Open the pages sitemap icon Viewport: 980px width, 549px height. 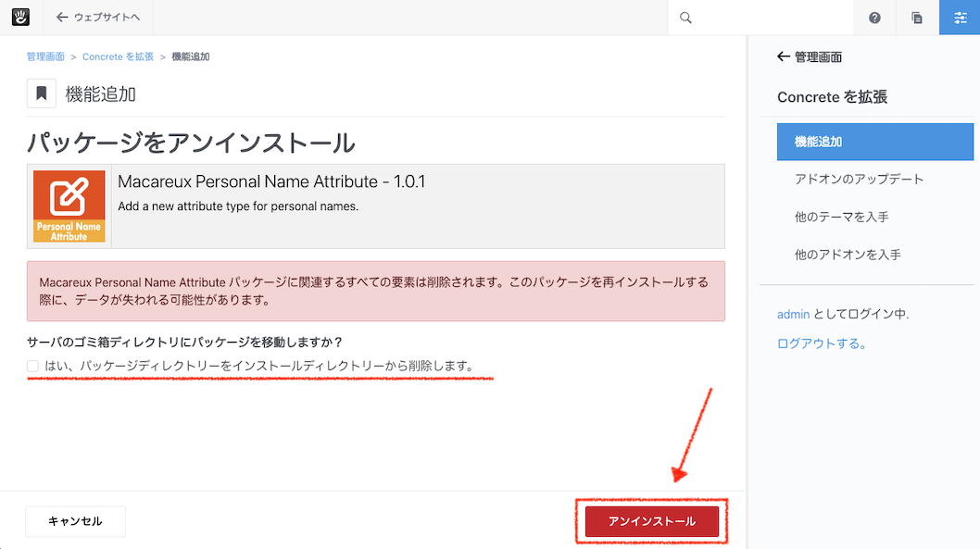coord(917,18)
